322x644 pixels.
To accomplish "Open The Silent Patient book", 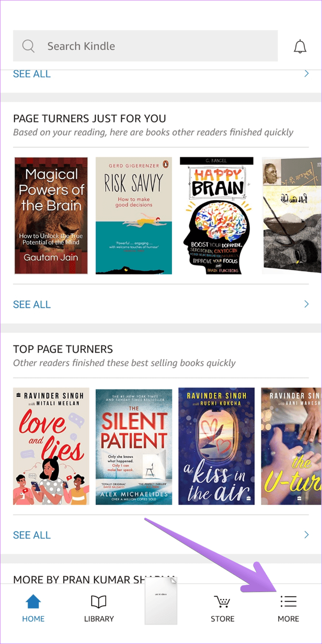I will coord(134,447).
